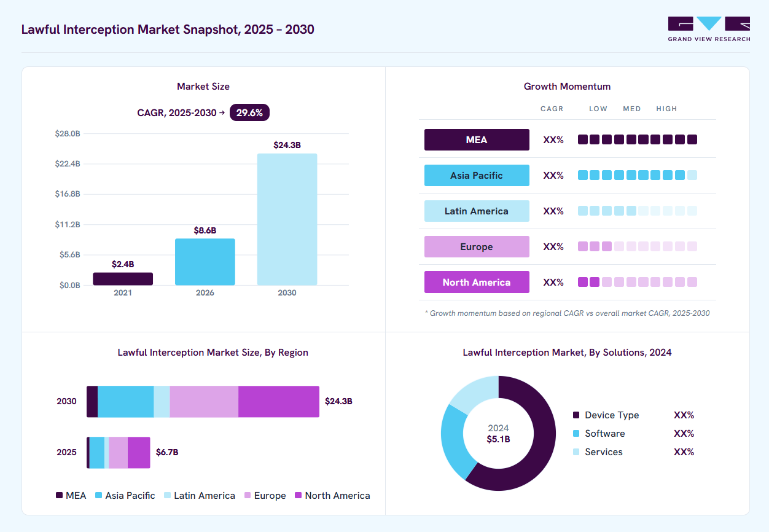Click the Software XX% value
The image size is (769, 532).
684,434
